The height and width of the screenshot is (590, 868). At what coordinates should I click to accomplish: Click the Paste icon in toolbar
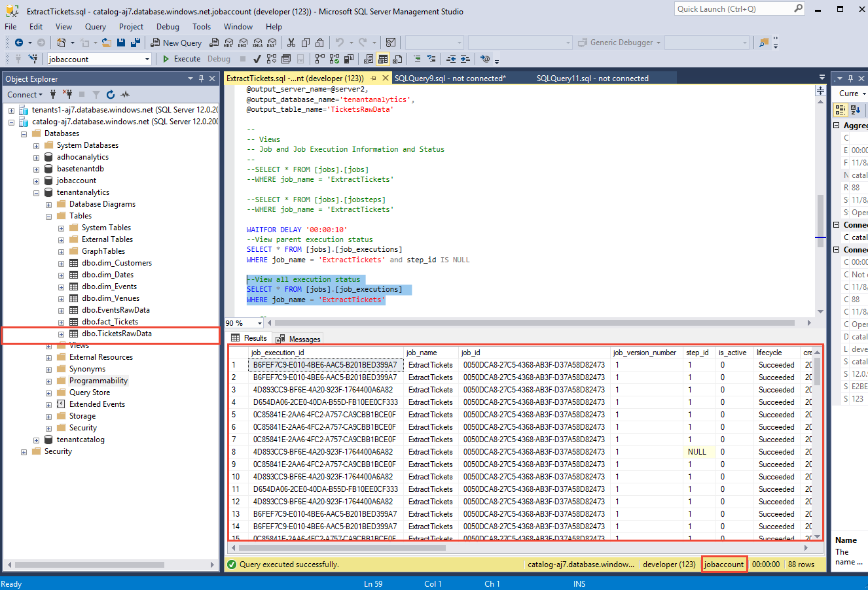click(320, 43)
